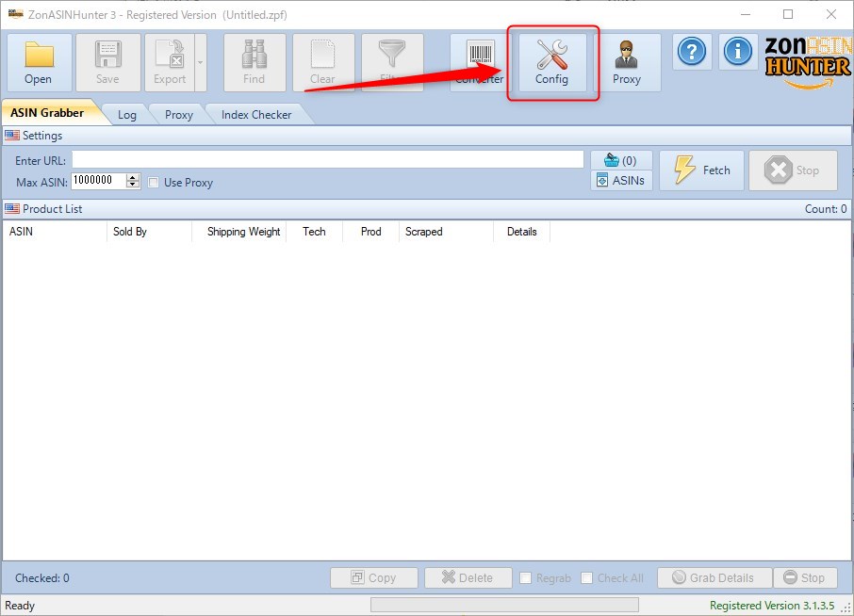This screenshot has height=616, width=854.
Task: Click the basket (0) button
Action: point(621,160)
